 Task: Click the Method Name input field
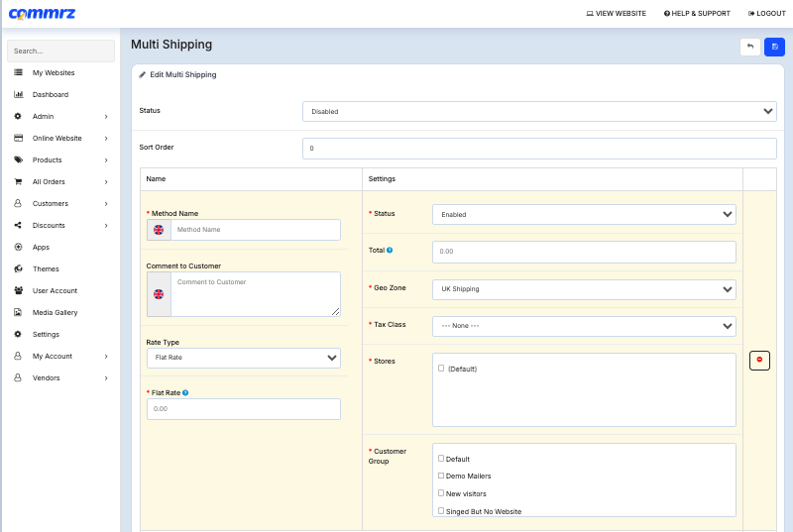pos(255,230)
